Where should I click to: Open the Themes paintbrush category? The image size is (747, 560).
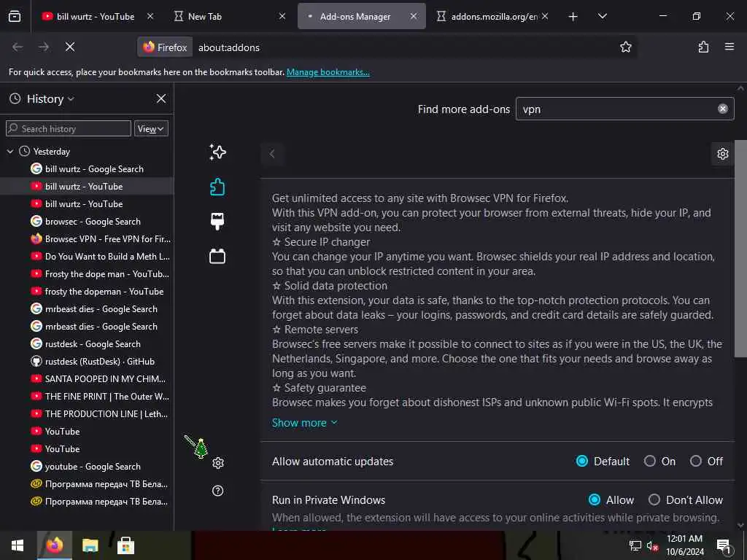(x=217, y=222)
